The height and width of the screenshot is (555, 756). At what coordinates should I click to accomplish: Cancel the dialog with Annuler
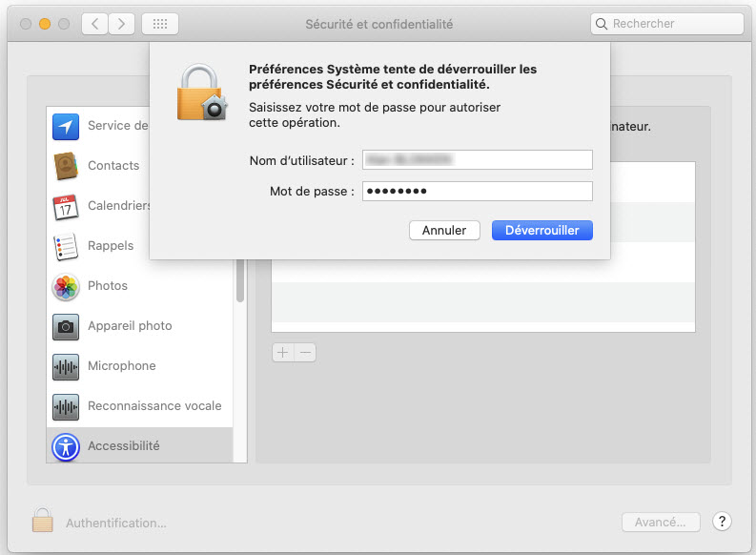444,231
